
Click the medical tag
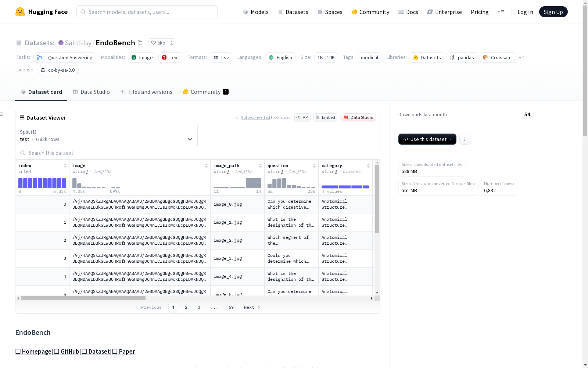(369, 57)
